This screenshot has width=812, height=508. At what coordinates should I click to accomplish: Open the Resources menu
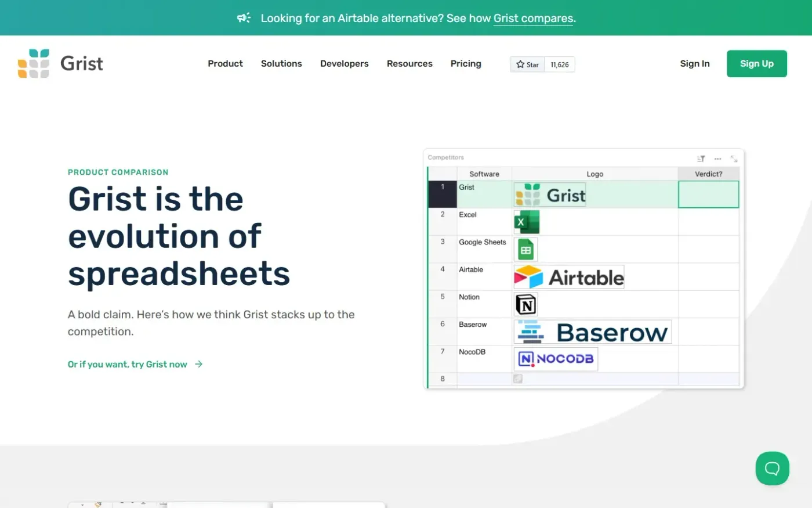pos(409,63)
